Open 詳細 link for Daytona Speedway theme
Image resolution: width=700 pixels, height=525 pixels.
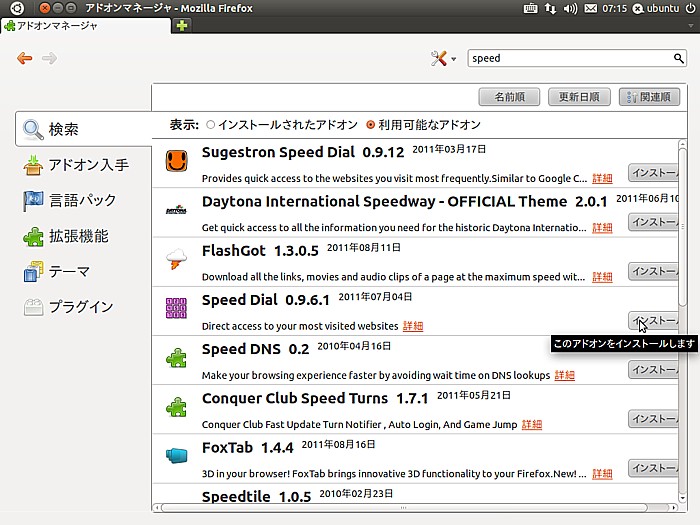[x=602, y=228]
